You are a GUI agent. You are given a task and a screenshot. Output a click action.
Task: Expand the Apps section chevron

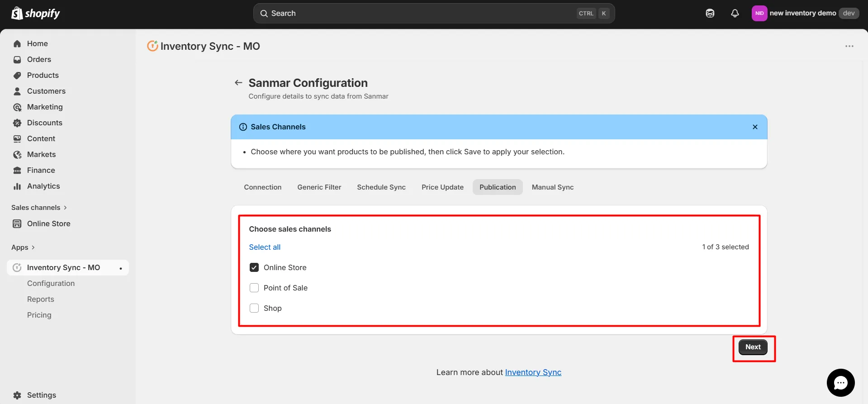point(33,247)
